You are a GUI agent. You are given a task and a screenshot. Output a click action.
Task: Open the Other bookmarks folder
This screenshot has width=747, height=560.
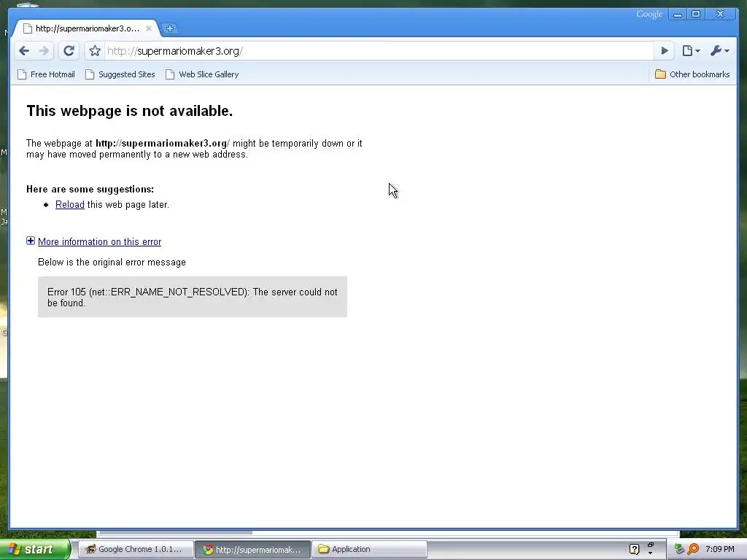point(692,74)
